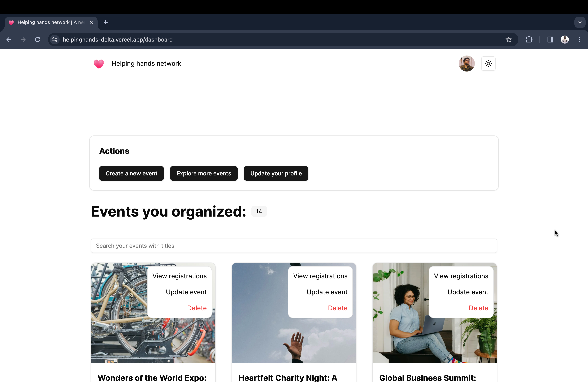Viewport: 588px width, 382px height.
Task: Delete the Global Business Summit event
Action: (478, 308)
